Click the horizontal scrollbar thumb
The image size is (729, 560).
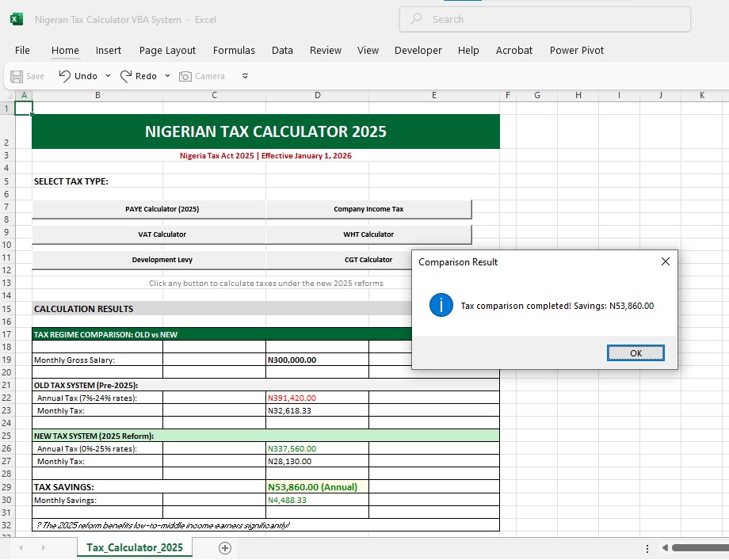coord(700,548)
